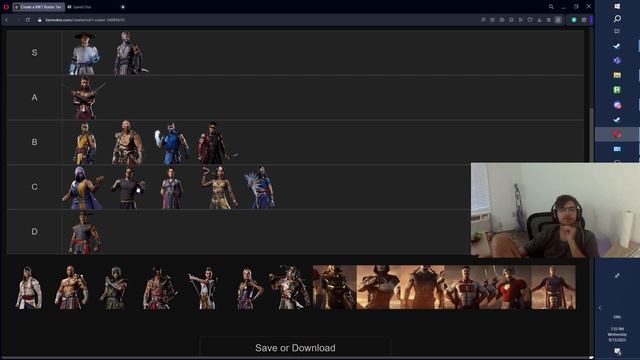Pick the hammer-wielding warrior from unranked pool

pos(289,287)
